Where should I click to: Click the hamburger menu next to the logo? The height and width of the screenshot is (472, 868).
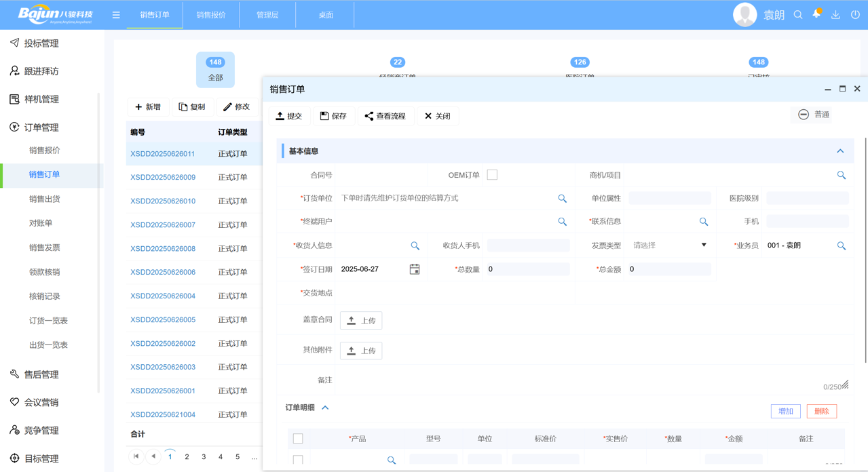pyautogui.click(x=115, y=14)
